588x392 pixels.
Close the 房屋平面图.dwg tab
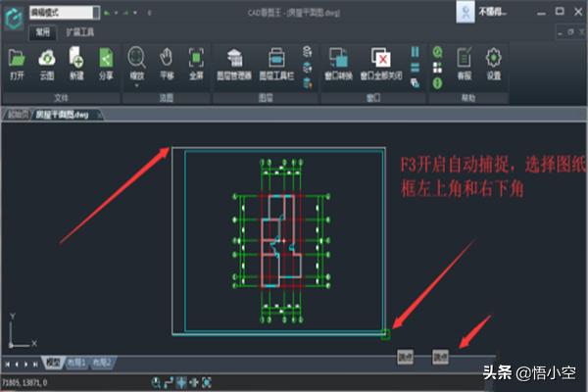click(x=99, y=116)
